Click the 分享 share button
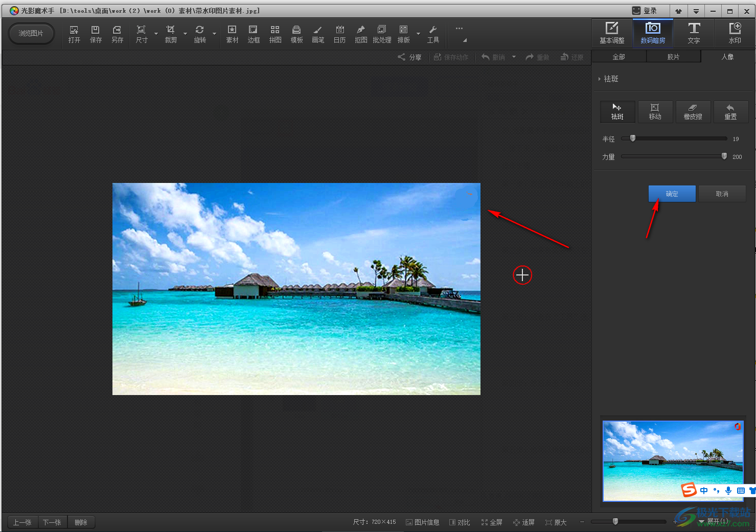Viewport: 756px width, 532px height. 409,57
